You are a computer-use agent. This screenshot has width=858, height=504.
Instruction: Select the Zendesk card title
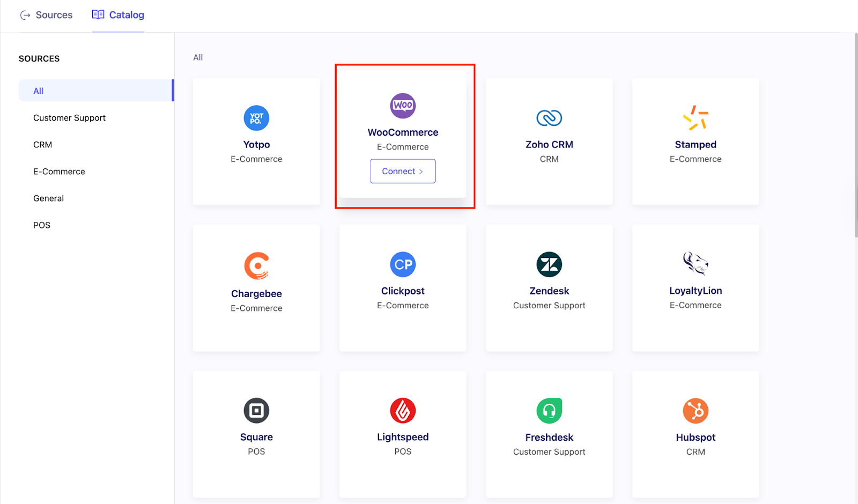pyautogui.click(x=549, y=291)
